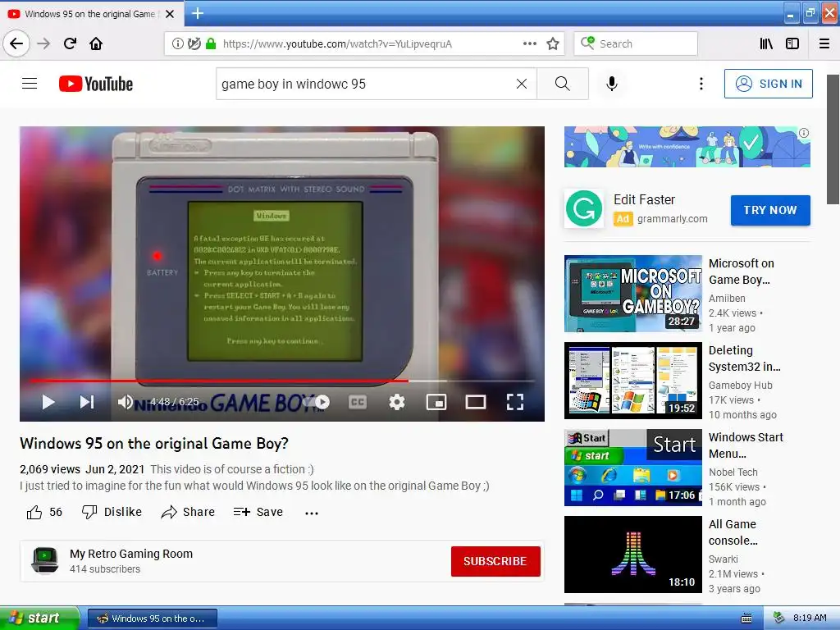Click the Nobel Tech channel name
Image resolution: width=840 pixels, height=630 pixels.
pos(733,472)
